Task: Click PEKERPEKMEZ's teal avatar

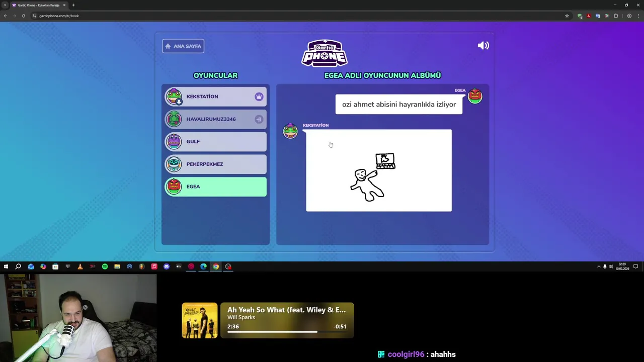Action: (x=174, y=164)
